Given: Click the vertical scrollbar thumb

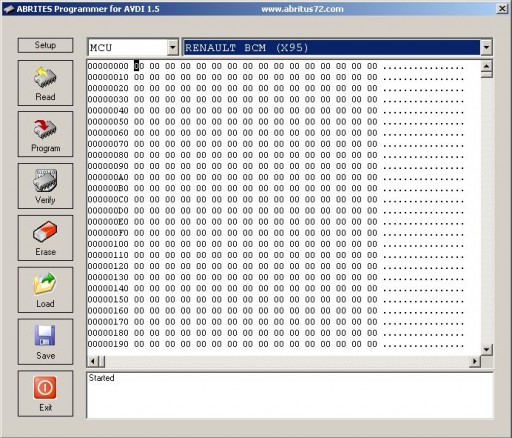Looking at the screenshot, I should click(x=487, y=74).
